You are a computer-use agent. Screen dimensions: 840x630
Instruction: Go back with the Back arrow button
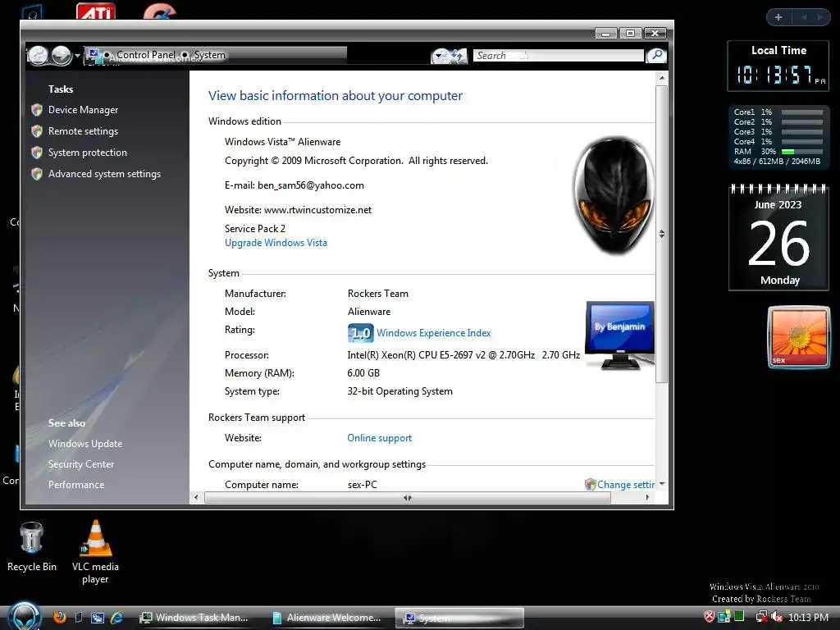click(x=38, y=55)
